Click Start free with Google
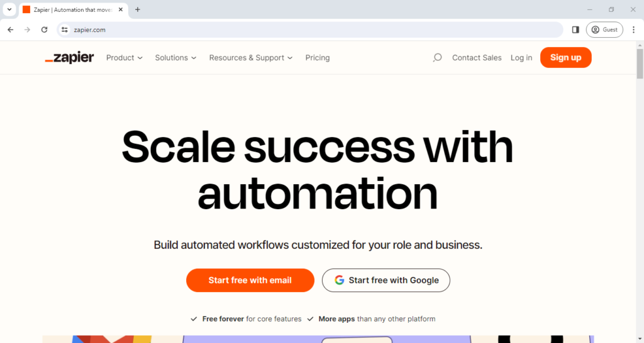644x343 pixels. pyautogui.click(x=386, y=280)
